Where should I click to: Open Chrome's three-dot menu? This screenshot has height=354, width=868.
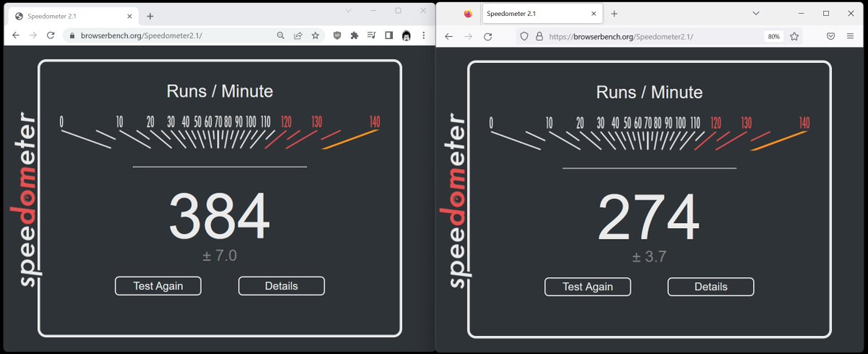coord(423,35)
